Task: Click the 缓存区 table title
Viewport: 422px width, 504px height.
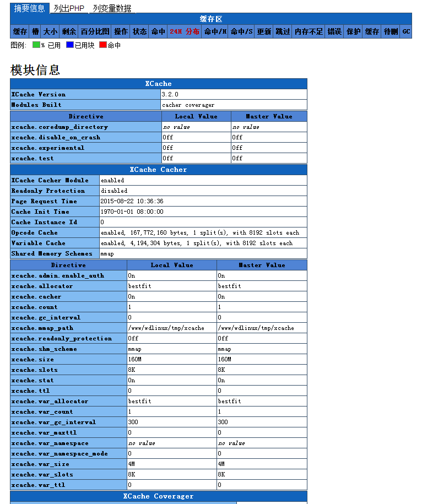Action: point(211,19)
